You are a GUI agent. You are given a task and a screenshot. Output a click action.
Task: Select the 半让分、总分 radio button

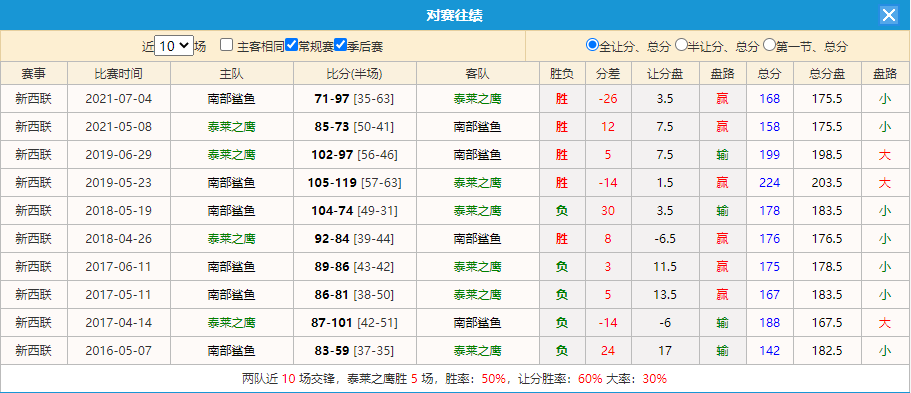point(681,45)
